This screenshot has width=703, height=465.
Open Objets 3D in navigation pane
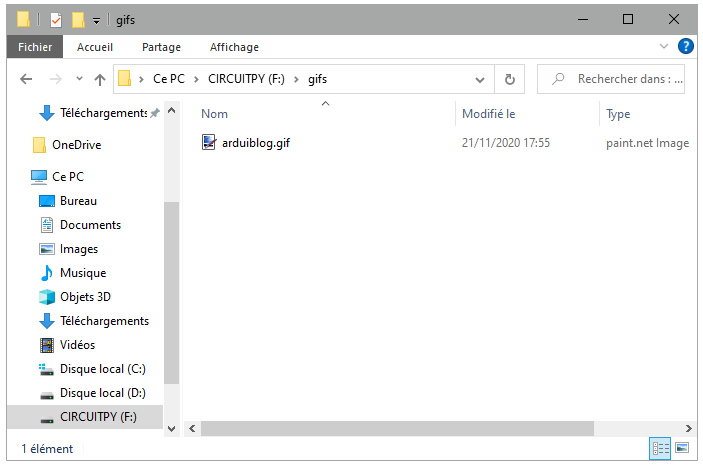85,297
